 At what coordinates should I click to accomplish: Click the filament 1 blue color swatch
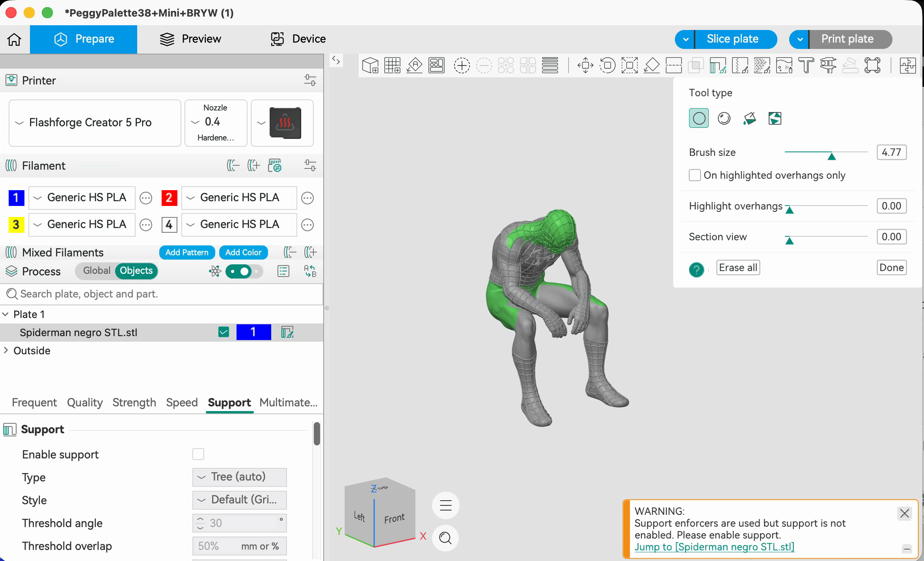(x=16, y=198)
